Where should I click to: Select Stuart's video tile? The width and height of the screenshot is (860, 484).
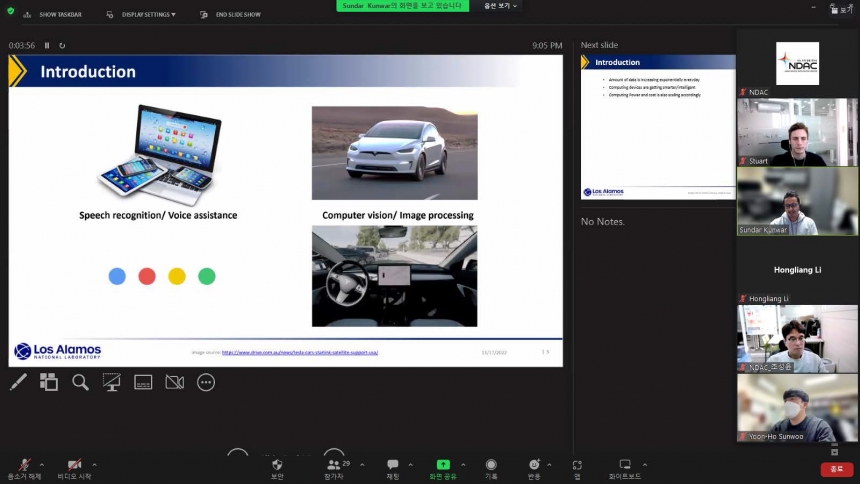pyautogui.click(x=797, y=132)
